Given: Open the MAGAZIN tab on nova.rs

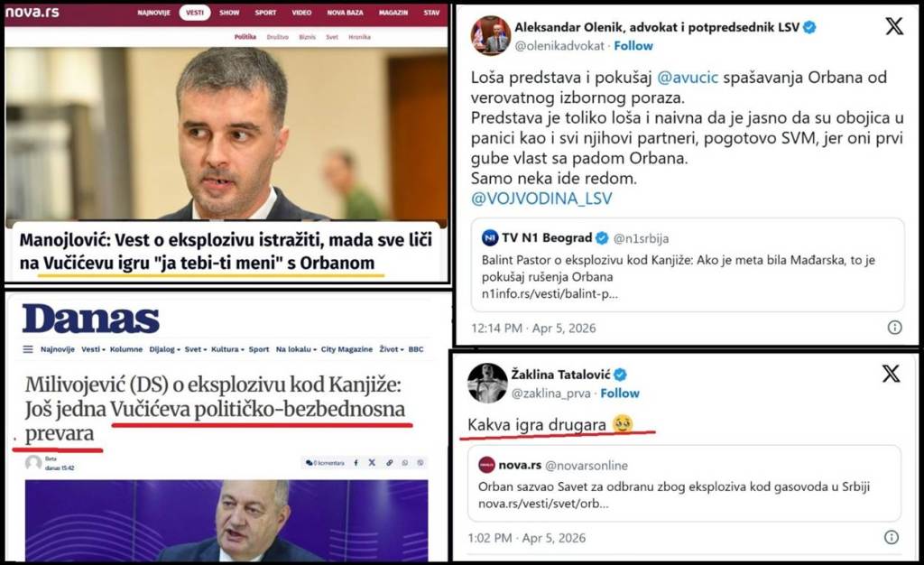Looking at the screenshot, I should click(393, 13).
